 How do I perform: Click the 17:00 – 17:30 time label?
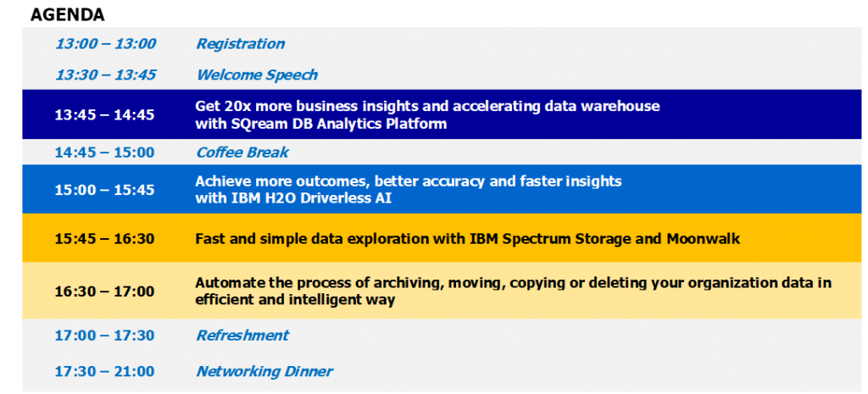click(x=104, y=336)
